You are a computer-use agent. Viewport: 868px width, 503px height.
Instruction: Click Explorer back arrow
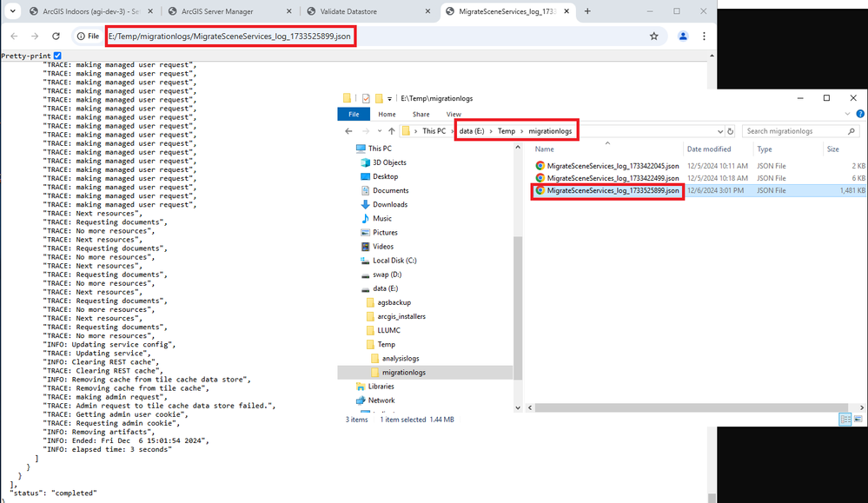coord(348,131)
